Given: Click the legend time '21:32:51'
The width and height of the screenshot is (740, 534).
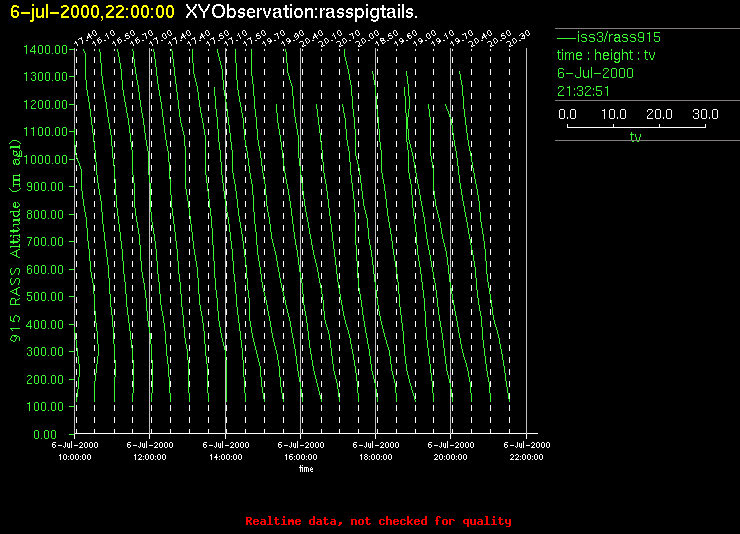Looking at the screenshot, I should (583, 91).
